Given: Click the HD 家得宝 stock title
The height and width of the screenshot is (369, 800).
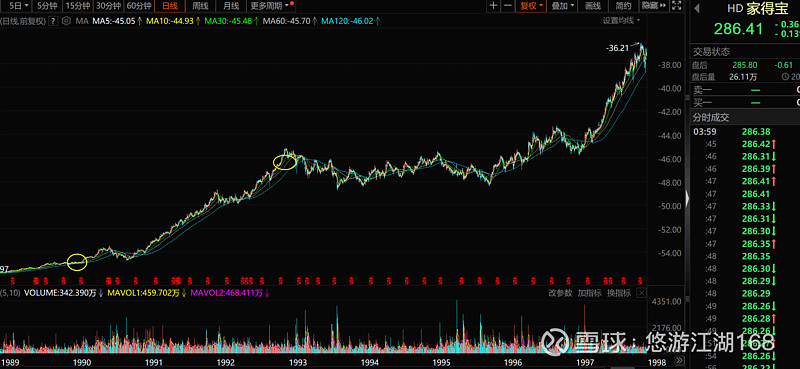Looking at the screenshot, I should pos(758,8).
